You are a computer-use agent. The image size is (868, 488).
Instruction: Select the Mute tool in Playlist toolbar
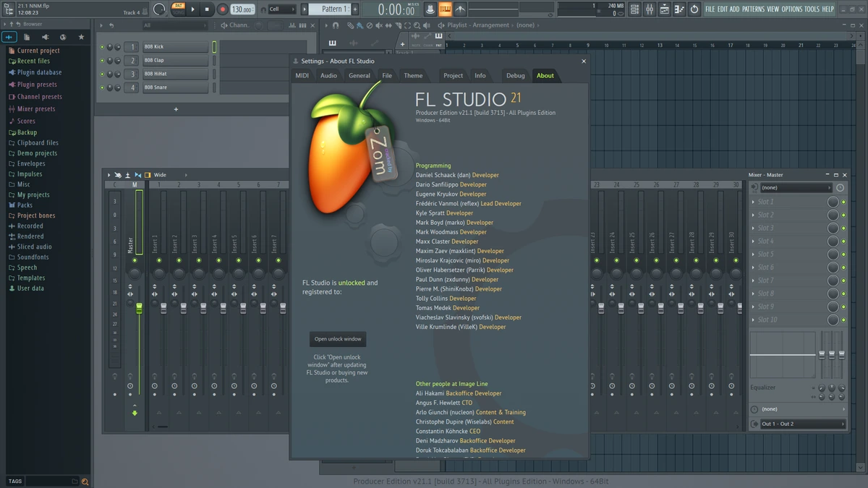point(379,25)
